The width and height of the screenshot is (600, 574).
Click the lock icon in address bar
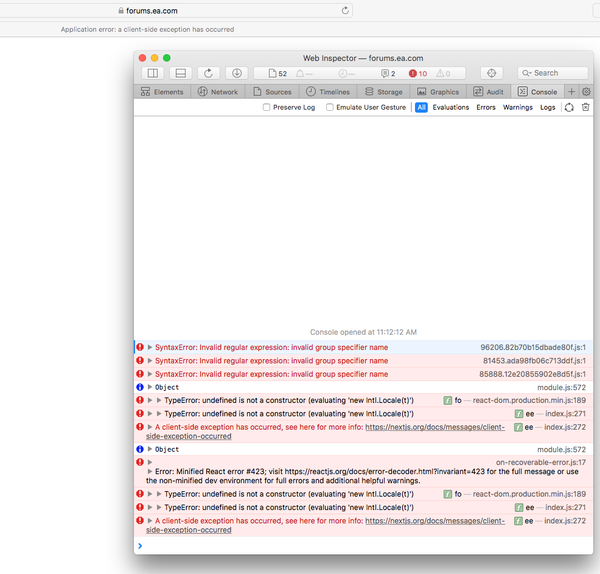coord(121,11)
